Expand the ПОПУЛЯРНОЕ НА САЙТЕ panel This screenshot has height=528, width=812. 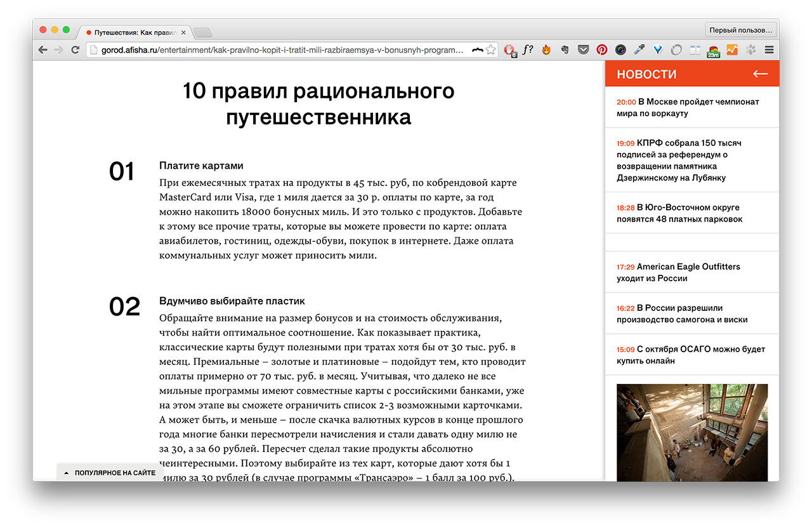pos(109,473)
